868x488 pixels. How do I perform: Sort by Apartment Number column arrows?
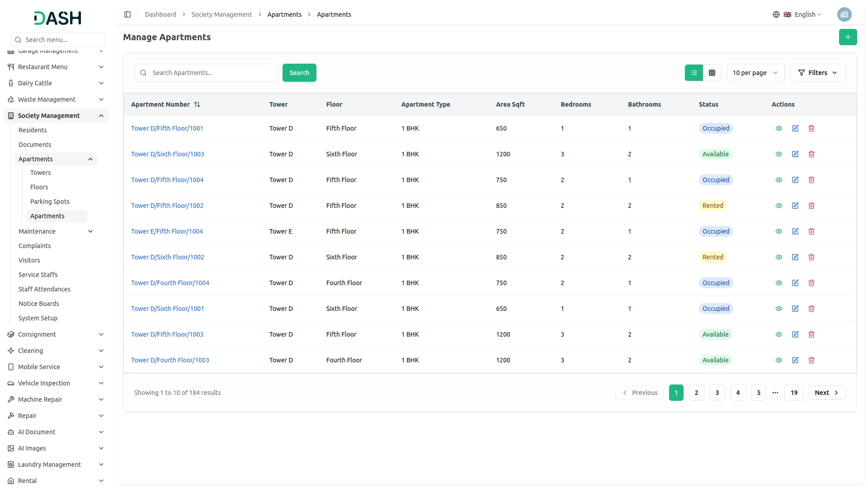(197, 104)
